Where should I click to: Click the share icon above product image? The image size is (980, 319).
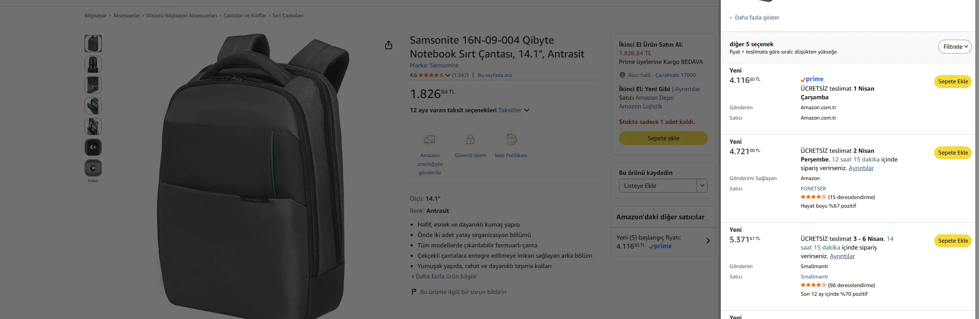389,45
